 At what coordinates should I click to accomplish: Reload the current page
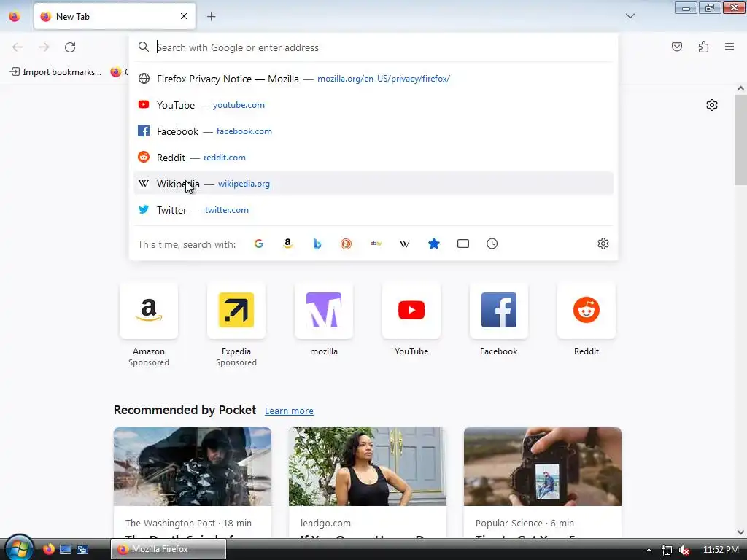[70, 47]
